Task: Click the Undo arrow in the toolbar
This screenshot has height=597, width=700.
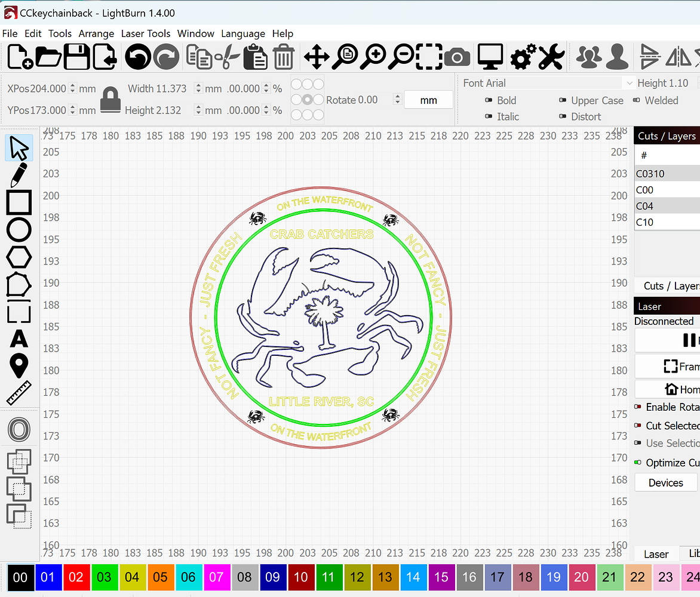Action: click(x=137, y=57)
